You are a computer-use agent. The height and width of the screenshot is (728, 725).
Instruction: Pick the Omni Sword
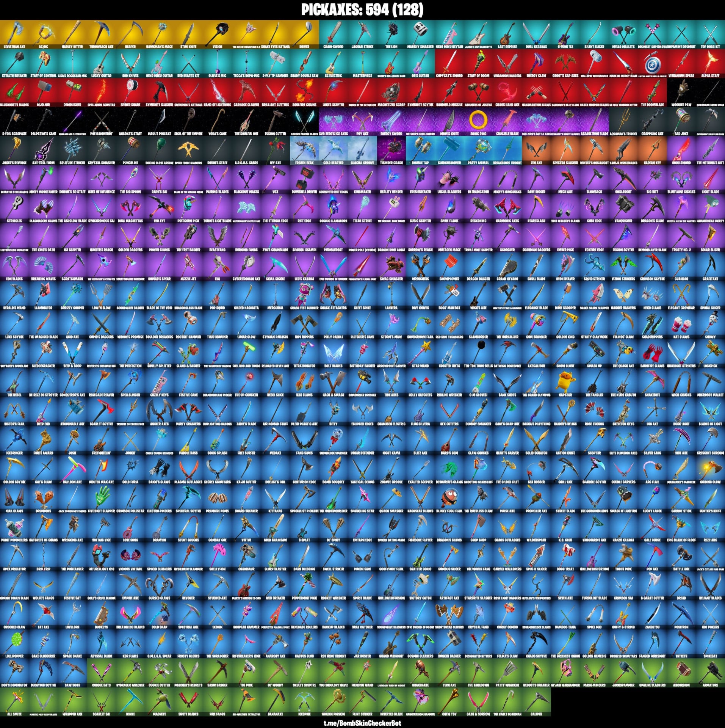681,151
